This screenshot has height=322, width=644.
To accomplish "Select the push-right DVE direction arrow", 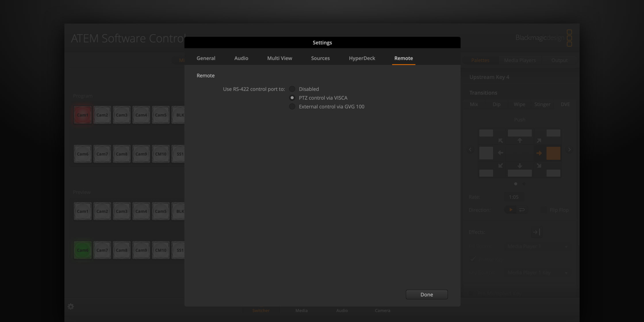I will coord(539,153).
